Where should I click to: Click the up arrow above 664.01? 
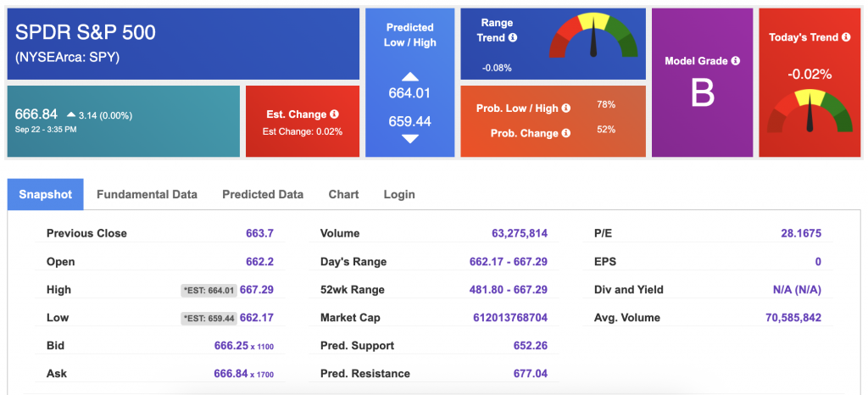[409, 77]
